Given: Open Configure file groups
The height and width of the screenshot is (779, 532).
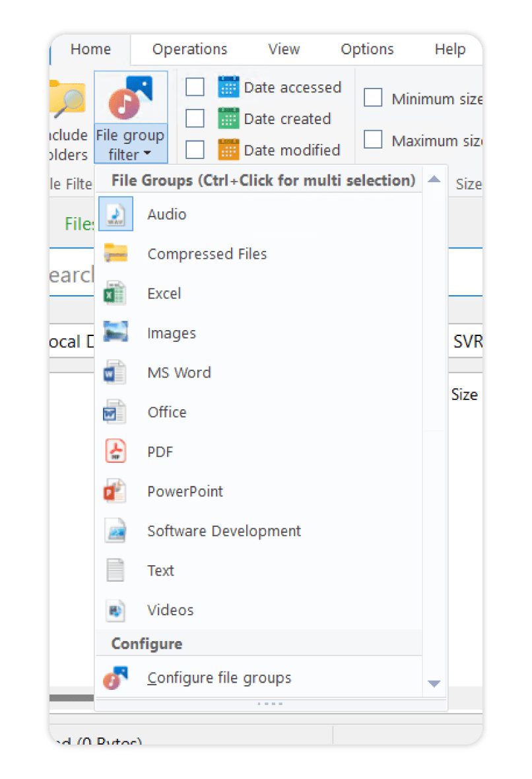Looking at the screenshot, I should tap(219, 678).
